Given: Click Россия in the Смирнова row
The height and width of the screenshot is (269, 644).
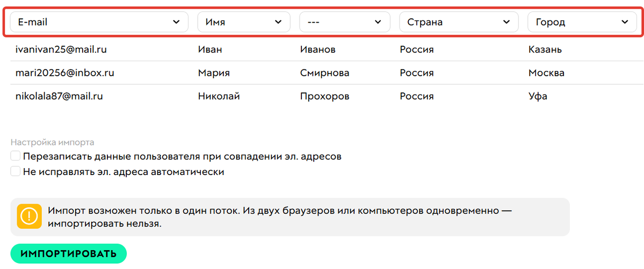Looking at the screenshot, I should coord(417,73).
